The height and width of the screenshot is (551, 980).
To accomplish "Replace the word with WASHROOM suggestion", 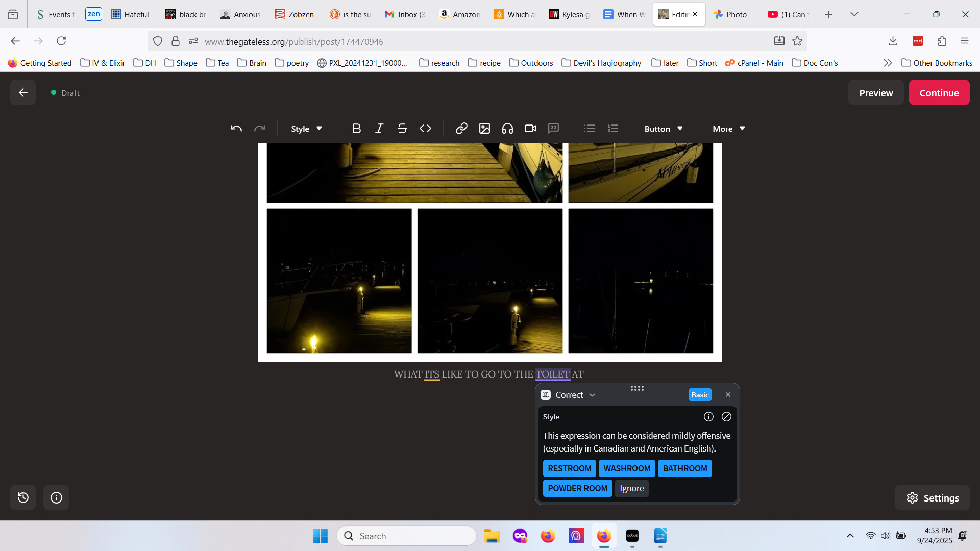I will point(627,468).
